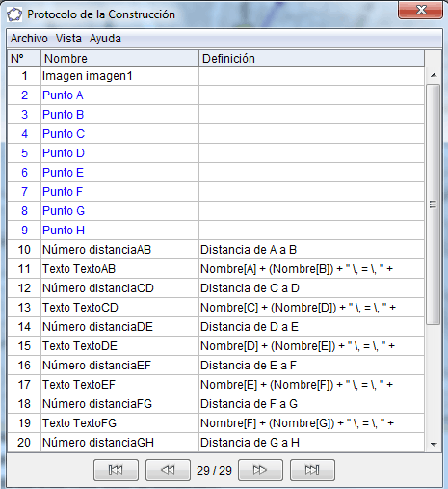Open the Archivo menu
Image resolution: width=448 pixels, height=489 pixels.
(29, 39)
